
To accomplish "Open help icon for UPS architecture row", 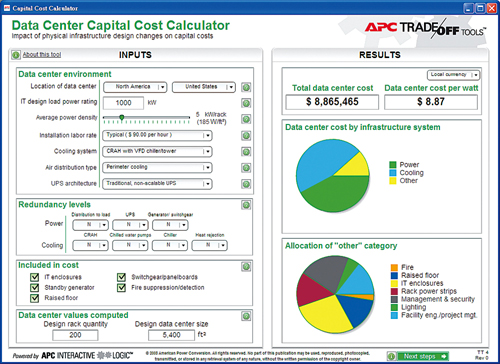I will pos(246,184).
